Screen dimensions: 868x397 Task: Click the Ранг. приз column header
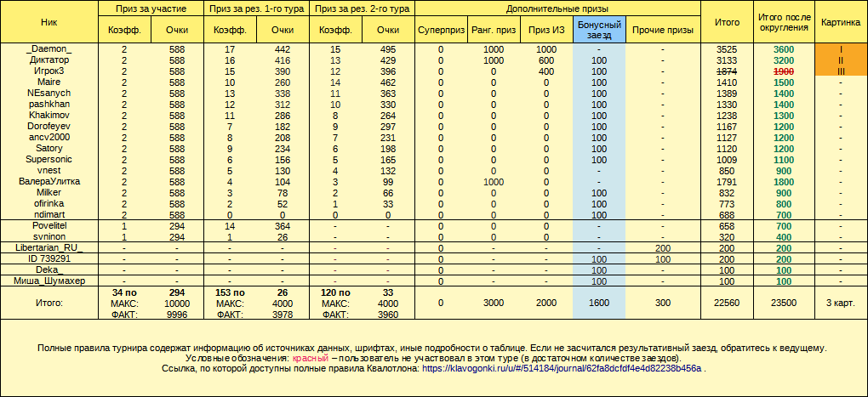pos(494,30)
